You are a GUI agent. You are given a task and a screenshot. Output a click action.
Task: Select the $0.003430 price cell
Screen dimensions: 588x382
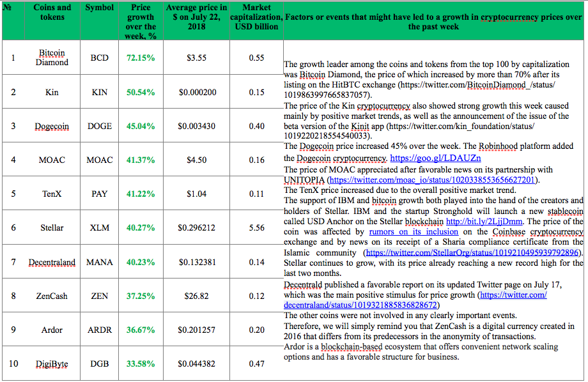click(196, 126)
